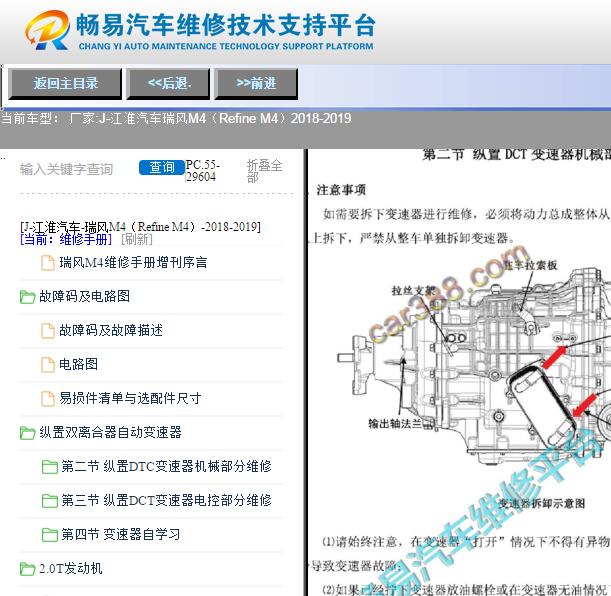Viewport: 611px width, 596px height.
Task: Open 易损件清单与选配件尺寸 entry
Action: click(130, 398)
